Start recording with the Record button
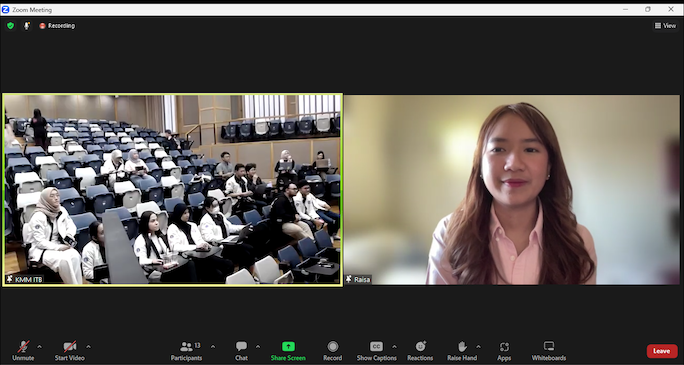This screenshot has width=684, height=365. [332, 351]
